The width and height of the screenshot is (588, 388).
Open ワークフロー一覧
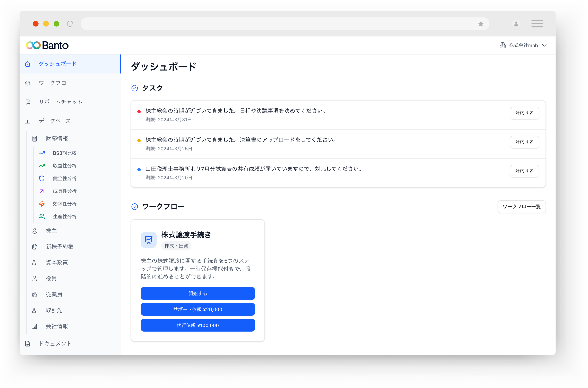[521, 207]
